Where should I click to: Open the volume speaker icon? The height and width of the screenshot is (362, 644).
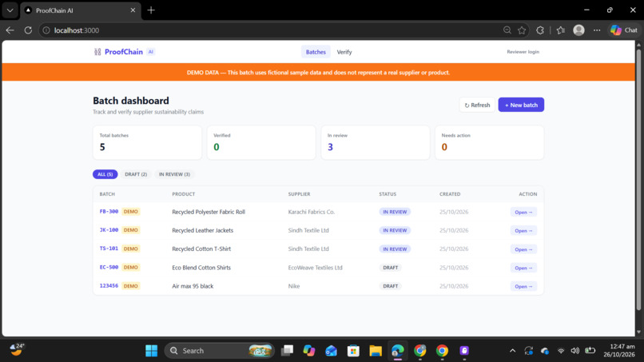coord(575,351)
